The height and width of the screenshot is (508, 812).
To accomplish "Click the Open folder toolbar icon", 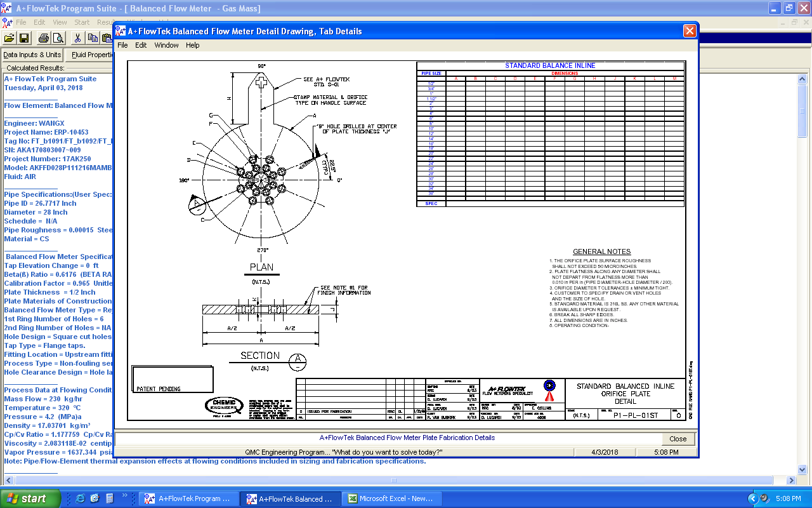I will pyautogui.click(x=9, y=38).
